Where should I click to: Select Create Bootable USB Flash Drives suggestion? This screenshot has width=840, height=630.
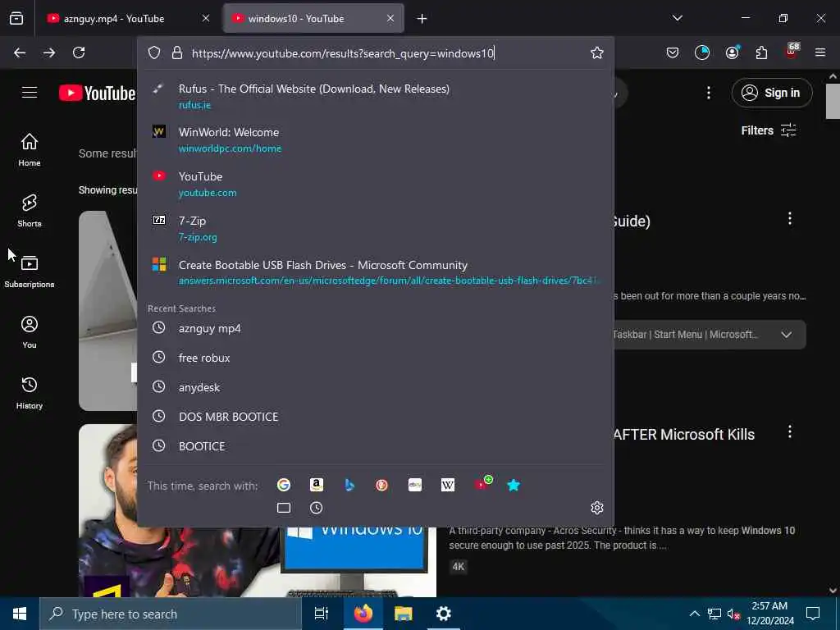click(x=375, y=272)
